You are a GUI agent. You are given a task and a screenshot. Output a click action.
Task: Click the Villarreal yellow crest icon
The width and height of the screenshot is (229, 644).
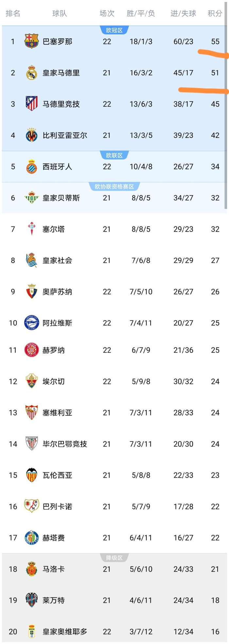pos(32,135)
